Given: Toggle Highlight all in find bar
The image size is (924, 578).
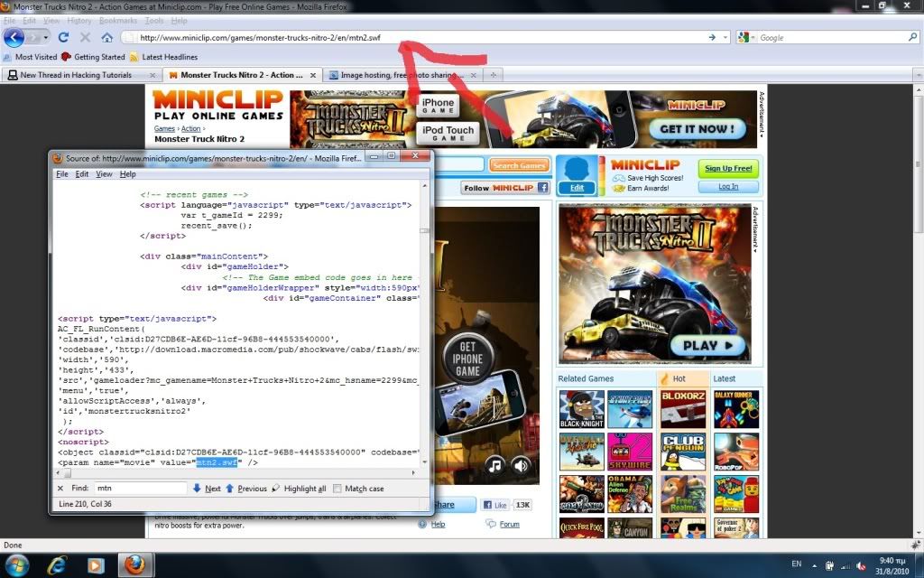Looking at the screenshot, I should (298, 489).
